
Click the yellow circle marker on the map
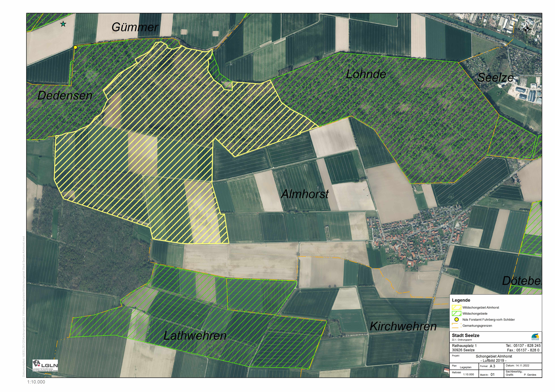click(x=75, y=47)
